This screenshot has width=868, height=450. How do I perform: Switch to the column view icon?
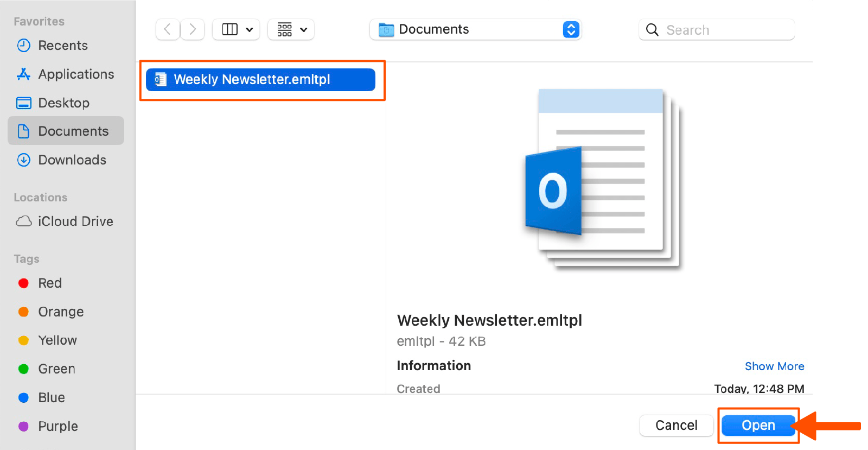pos(230,29)
